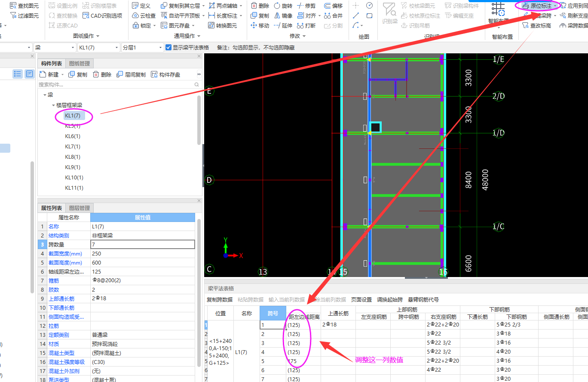Image resolution: width=588 pixels, height=382 pixels.
Task: Switch to the 构件列表 tab
Action: (52, 64)
